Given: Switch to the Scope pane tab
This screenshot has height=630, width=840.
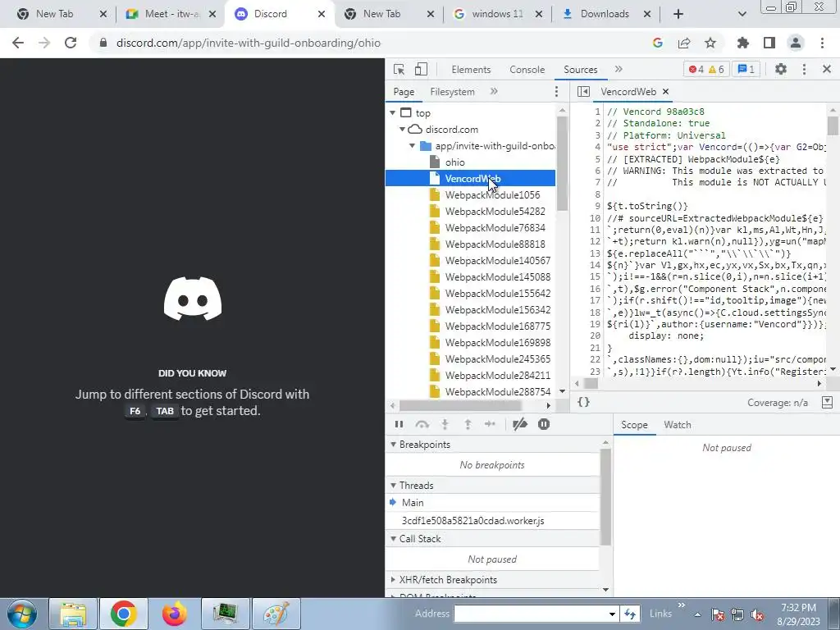Looking at the screenshot, I should [634, 425].
